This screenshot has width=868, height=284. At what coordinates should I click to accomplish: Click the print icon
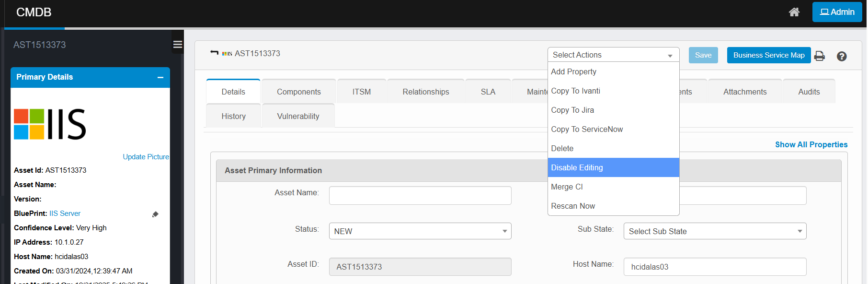(x=819, y=56)
